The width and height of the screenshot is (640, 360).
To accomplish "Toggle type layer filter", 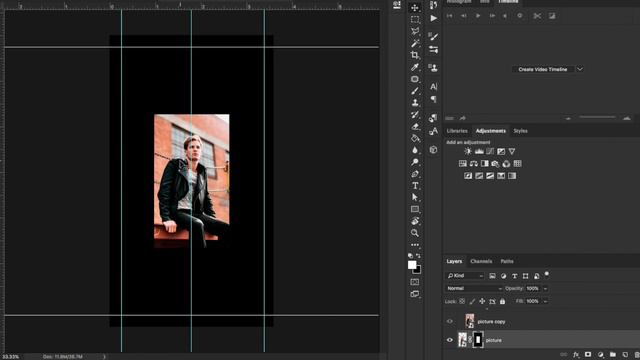I will tap(514, 276).
